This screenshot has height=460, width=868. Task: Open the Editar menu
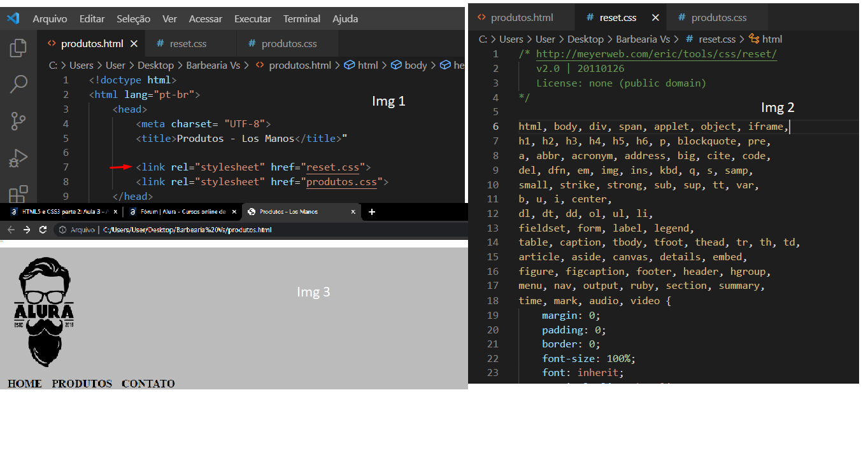click(x=92, y=19)
